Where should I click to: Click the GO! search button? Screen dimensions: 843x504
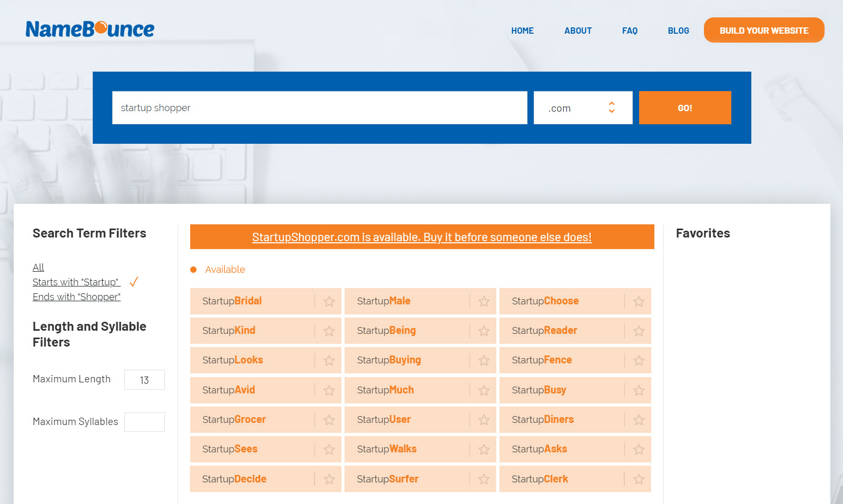coord(685,108)
